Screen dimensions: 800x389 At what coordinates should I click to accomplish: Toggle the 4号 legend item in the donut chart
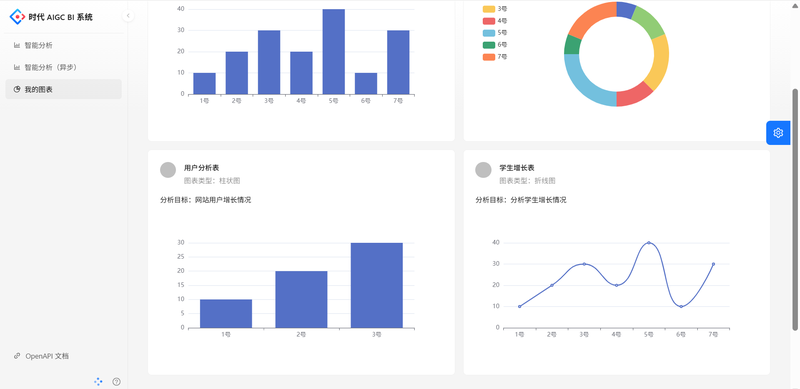(x=495, y=21)
